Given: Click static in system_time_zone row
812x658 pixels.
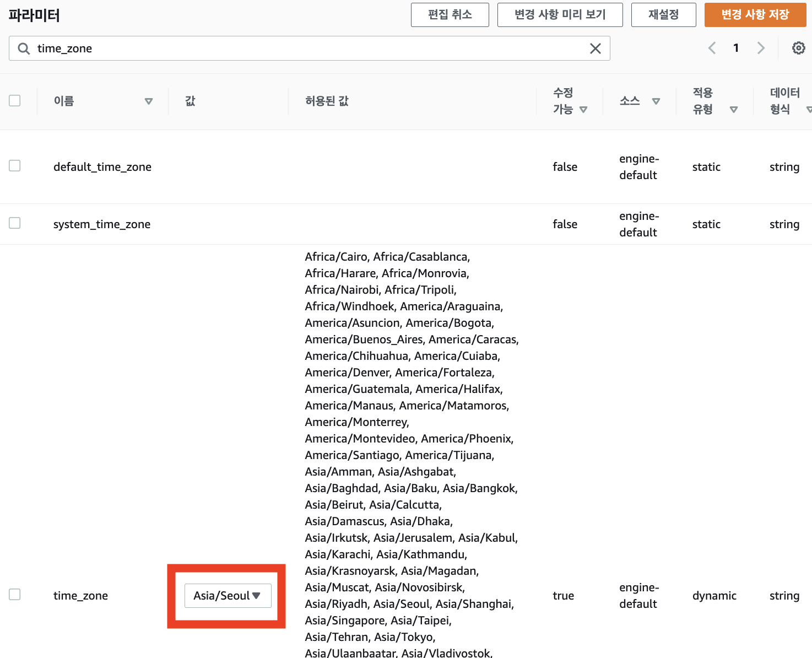Looking at the screenshot, I should click(706, 224).
